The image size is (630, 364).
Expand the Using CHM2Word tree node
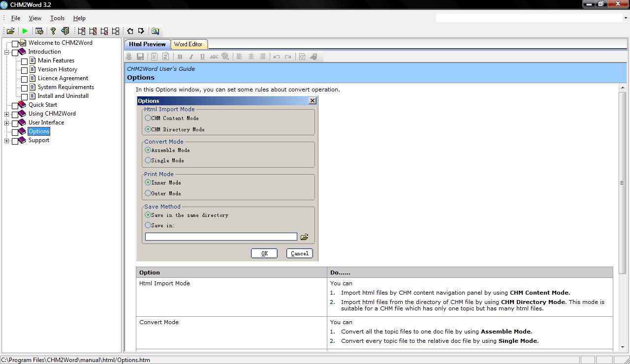[x=7, y=114]
